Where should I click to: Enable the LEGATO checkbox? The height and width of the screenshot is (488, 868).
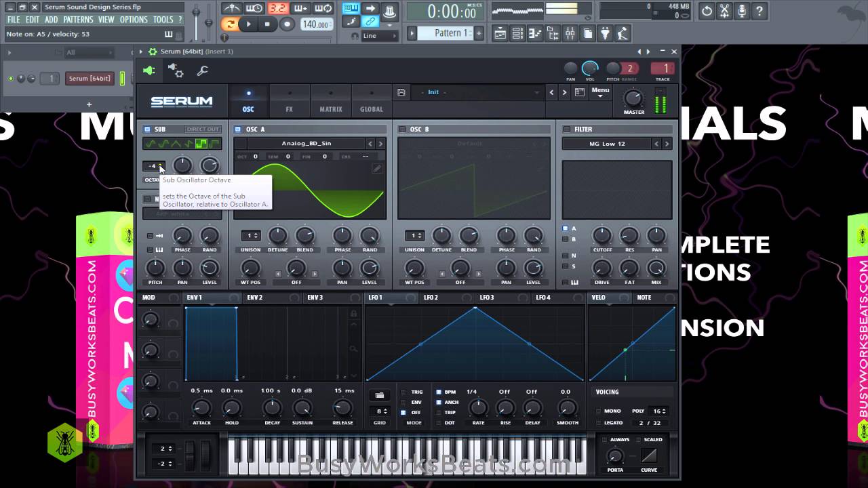point(598,423)
